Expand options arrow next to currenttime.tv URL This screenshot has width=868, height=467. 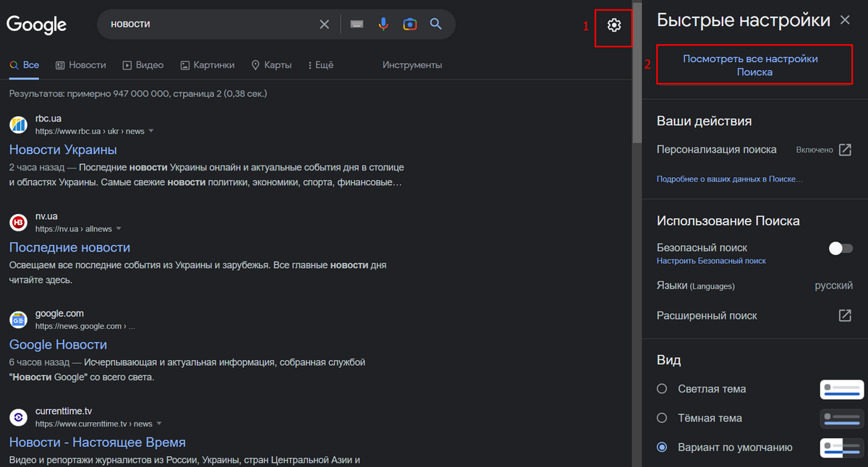[159, 424]
